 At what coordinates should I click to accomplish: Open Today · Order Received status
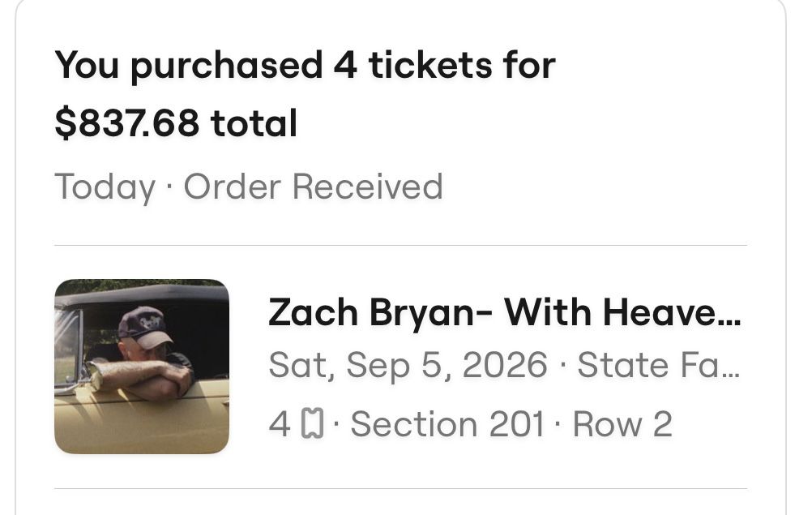pyautogui.click(x=248, y=187)
